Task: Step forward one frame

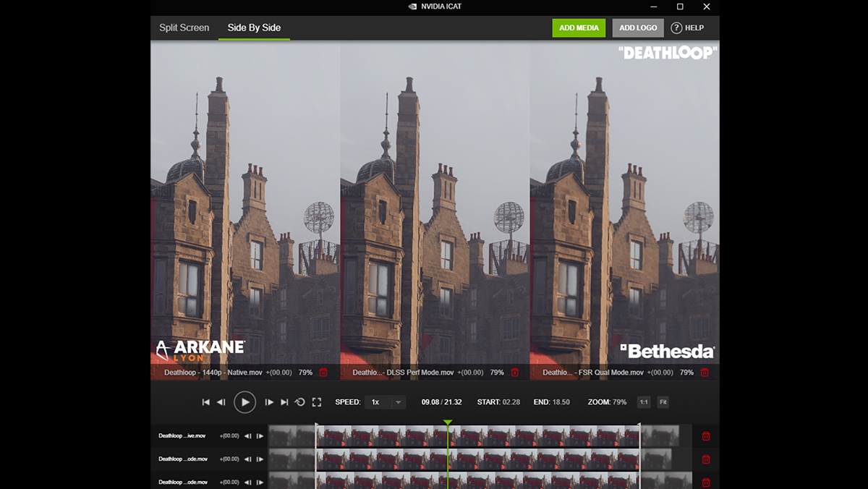Action: pos(269,401)
